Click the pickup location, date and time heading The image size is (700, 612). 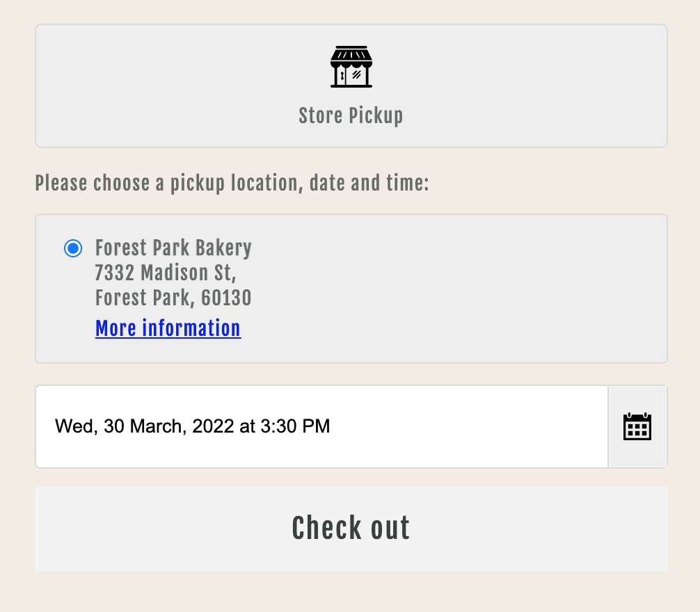pyautogui.click(x=232, y=184)
